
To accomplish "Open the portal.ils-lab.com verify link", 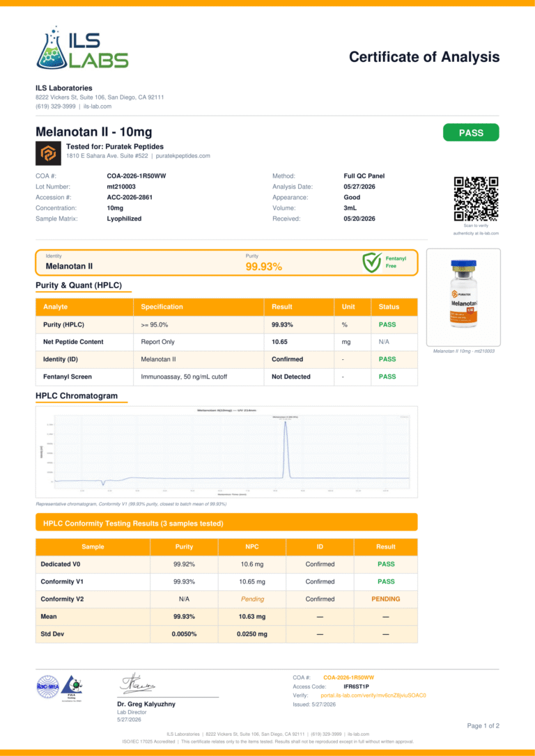I will [373, 695].
